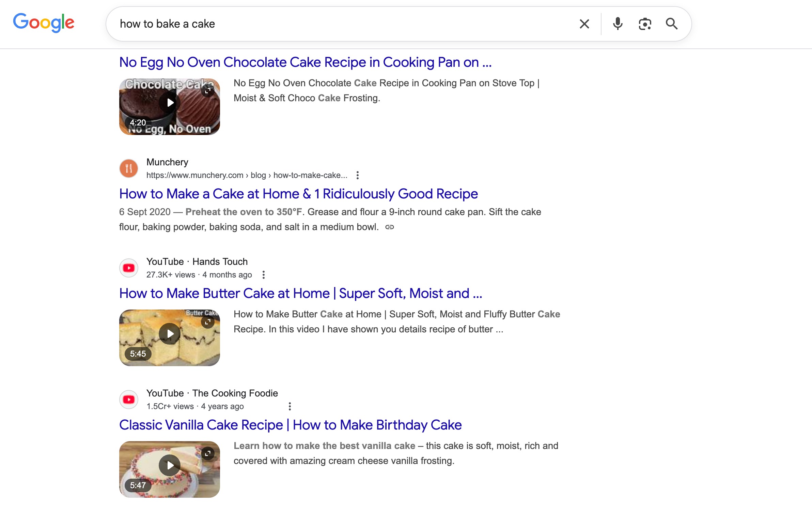Open Google Lens image search
812x510 pixels.
pos(645,24)
